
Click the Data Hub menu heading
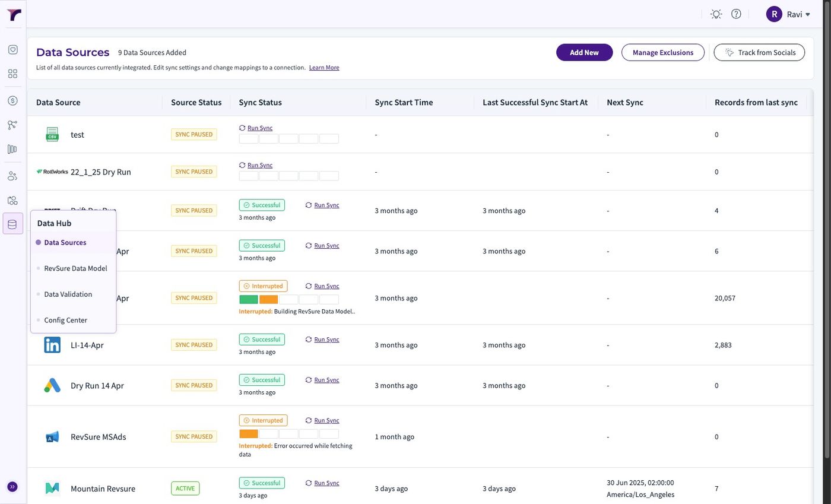pos(54,223)
